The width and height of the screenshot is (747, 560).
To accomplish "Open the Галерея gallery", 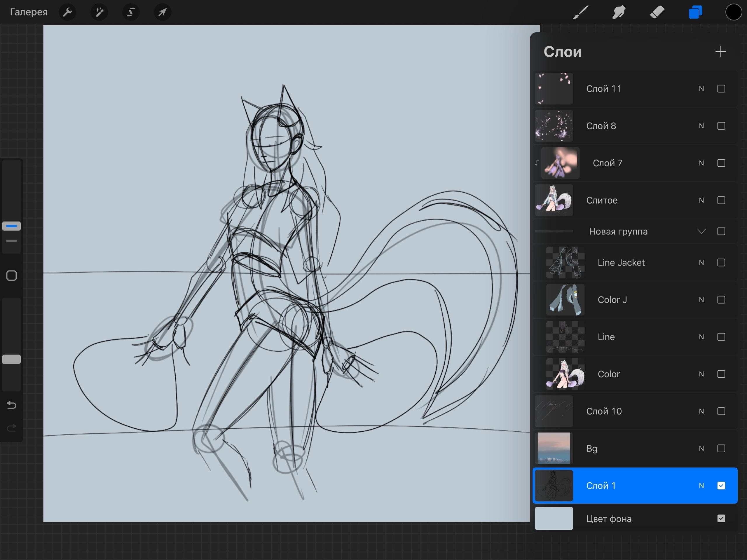I will coord(29,13).
